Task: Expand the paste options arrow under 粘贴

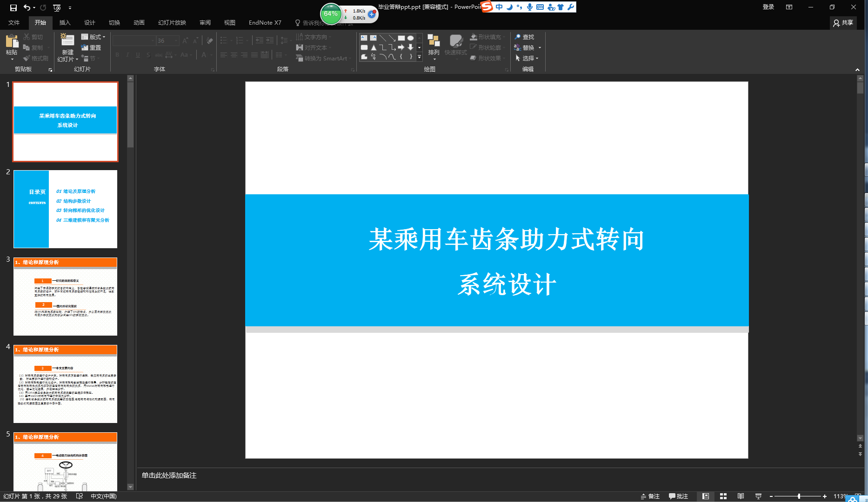Action: pyautogui.click(x=12, y=59)
